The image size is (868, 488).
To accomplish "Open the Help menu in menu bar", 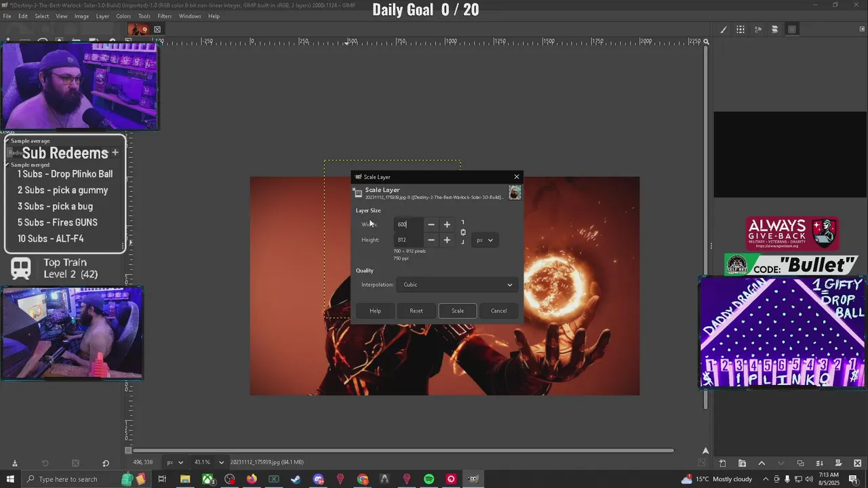I will (214, 16).
